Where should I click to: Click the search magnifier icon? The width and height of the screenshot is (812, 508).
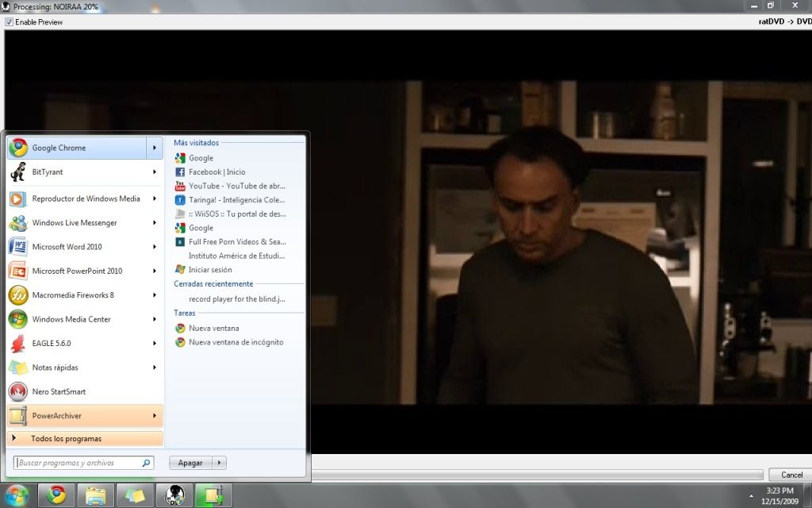tap(147, 463)
